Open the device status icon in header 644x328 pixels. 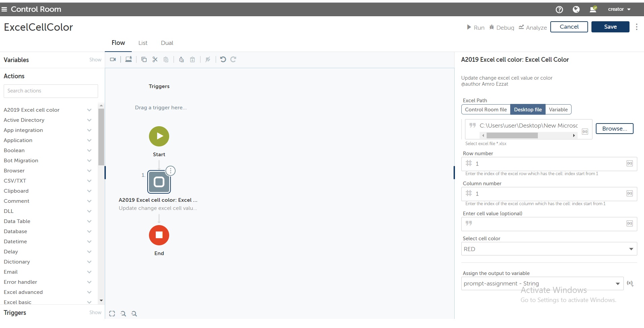593,9
